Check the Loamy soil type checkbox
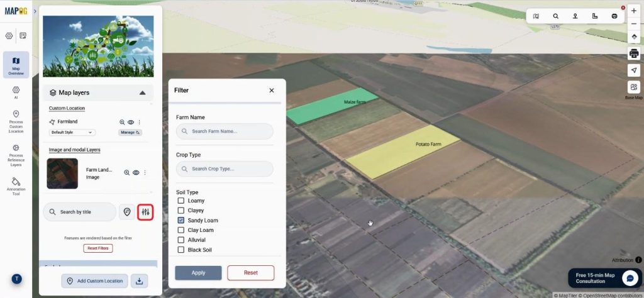644x298 pixels. [180, 201]
